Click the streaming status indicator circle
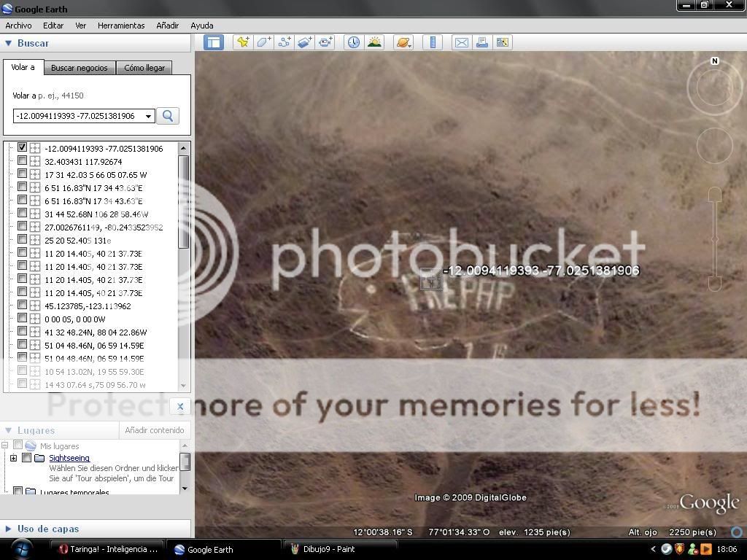 [x=737, y=532]
